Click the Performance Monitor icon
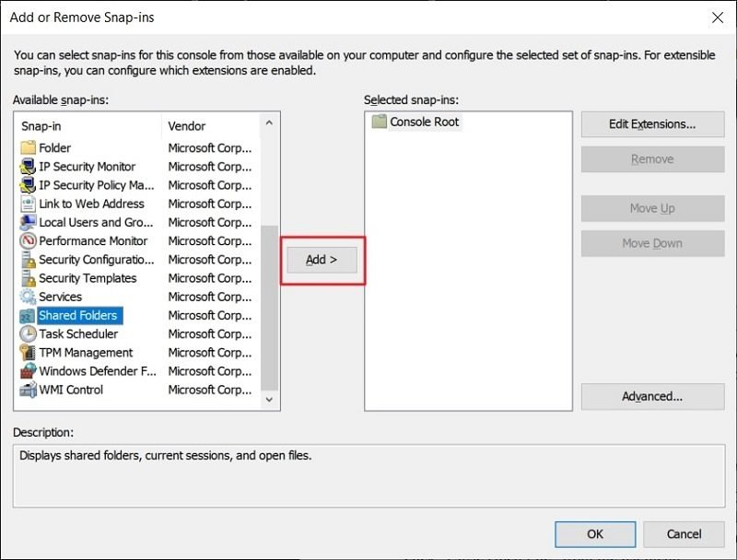This screenshot has height=560, width=737. click(28, 241)
